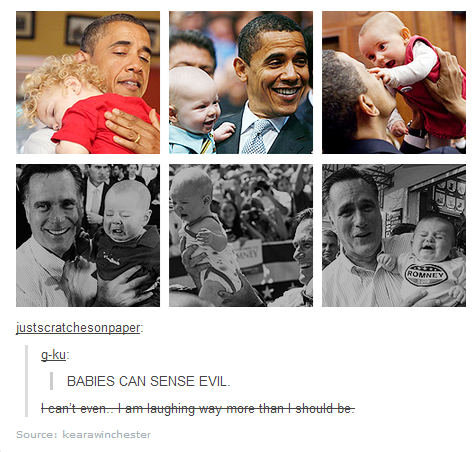This screenshot has height=452, width=476.
Task: Click the tall gray quote bar beside g-ku
Action: coord(26,381)
